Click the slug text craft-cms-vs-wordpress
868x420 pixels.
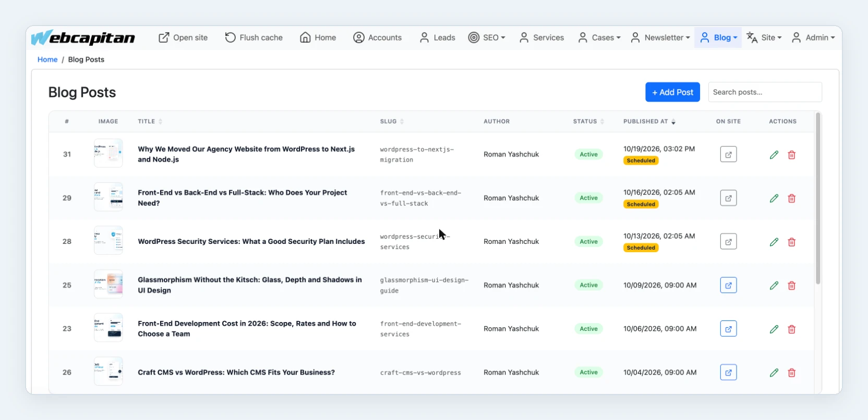pyautogui.click(x=420, y=373)
